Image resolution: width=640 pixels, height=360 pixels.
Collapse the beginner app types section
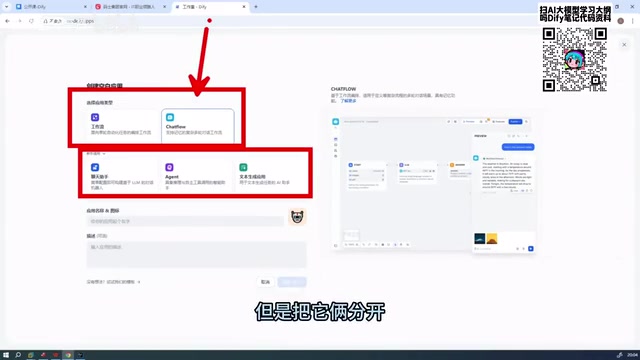pyautogui.click(x=96, y=154)
